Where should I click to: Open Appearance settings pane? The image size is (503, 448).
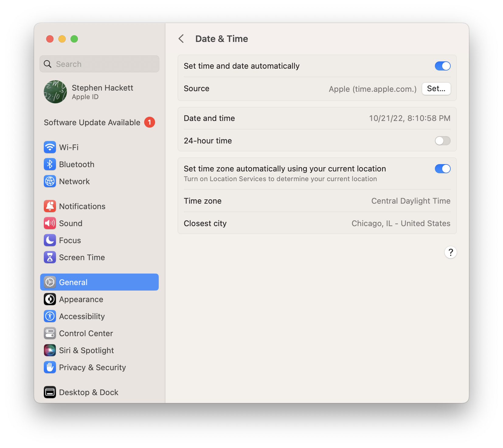(x=81, y=299)
